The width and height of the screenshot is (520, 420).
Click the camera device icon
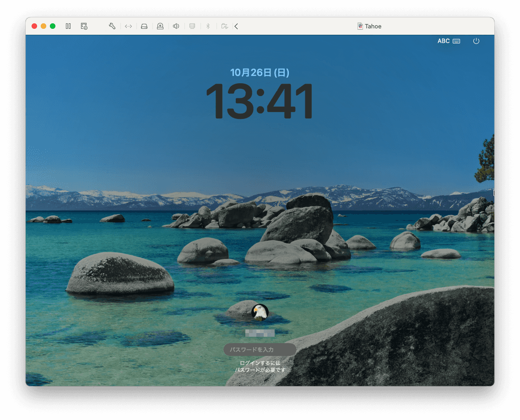point(160,26)
